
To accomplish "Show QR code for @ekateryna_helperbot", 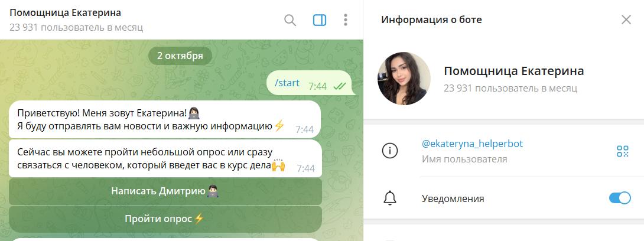I will point(623,151).
